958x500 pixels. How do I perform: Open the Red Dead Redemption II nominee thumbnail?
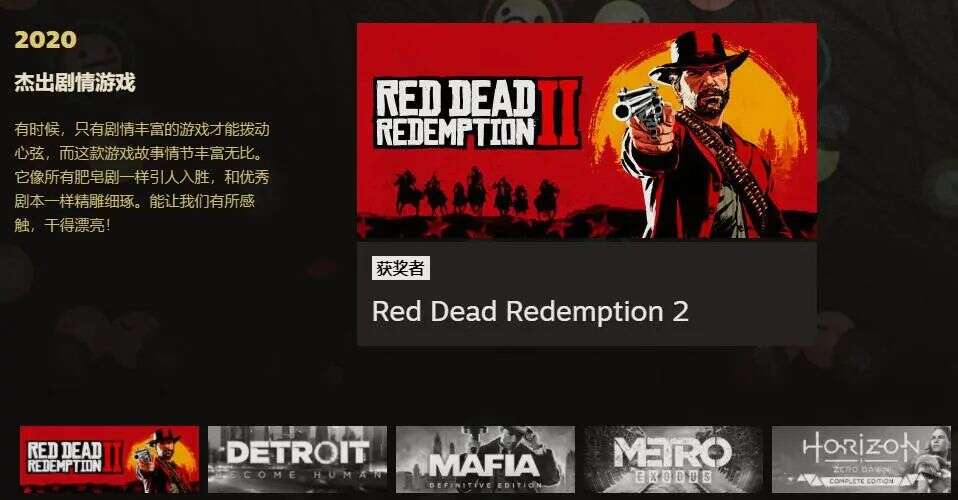pyautogui.click(x=109, y=460)
